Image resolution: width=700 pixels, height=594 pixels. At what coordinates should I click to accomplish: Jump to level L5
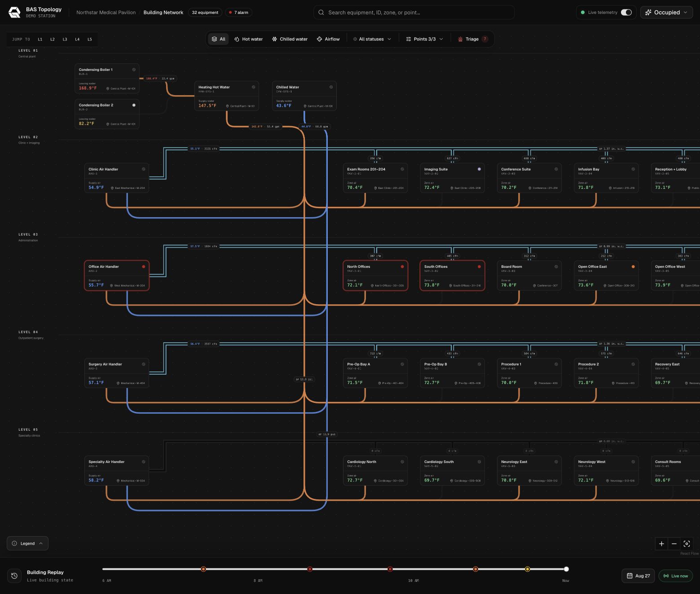point(90,39)
